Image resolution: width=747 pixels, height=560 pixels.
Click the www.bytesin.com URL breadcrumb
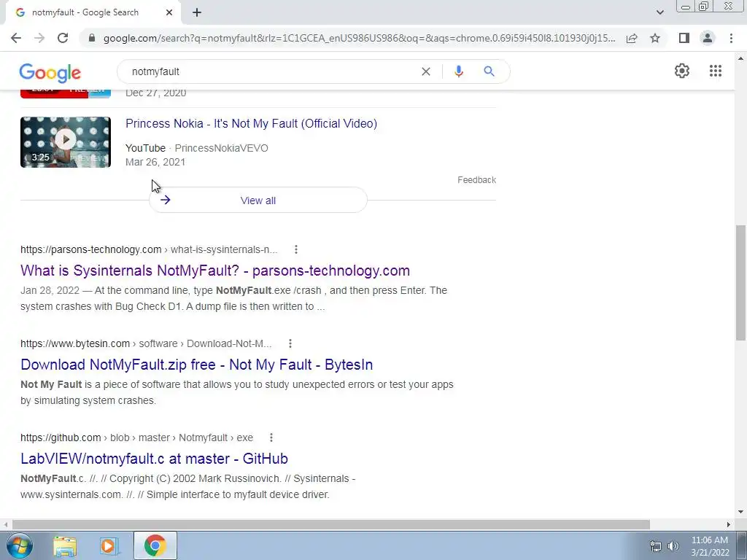point(146,343)
